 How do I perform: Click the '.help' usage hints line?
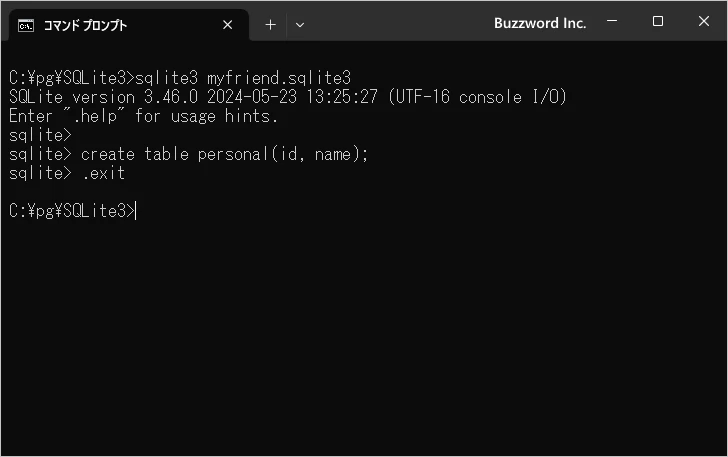point(143,116)
